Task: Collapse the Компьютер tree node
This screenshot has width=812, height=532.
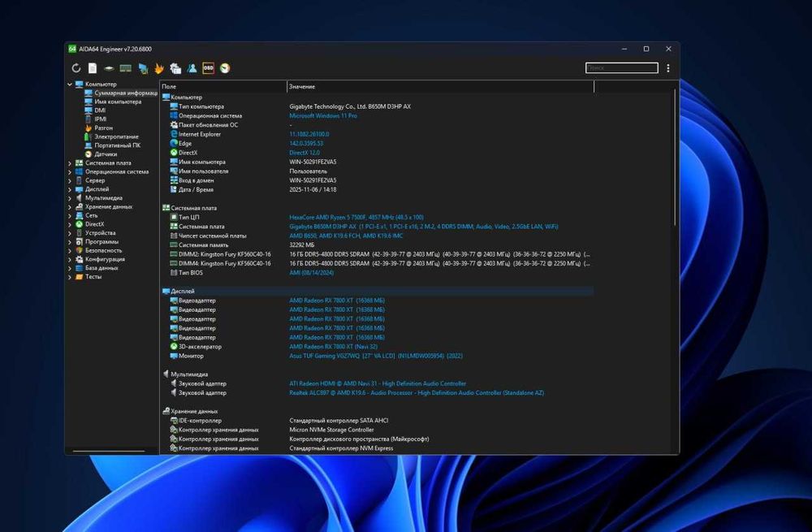Action: (70, 84)
